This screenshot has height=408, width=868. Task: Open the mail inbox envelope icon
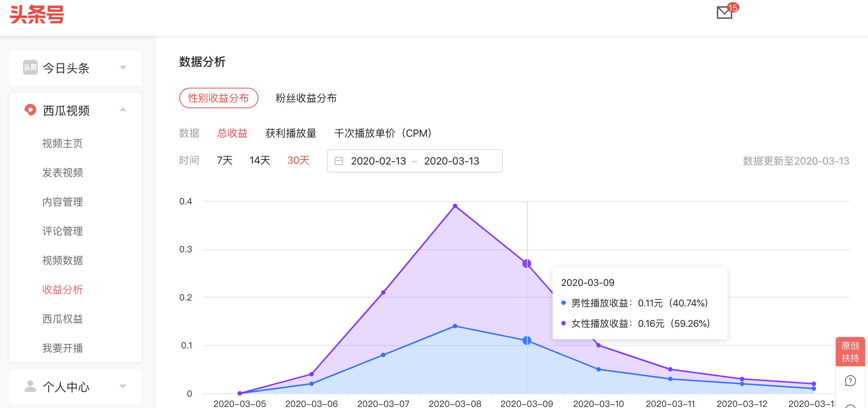724,13
